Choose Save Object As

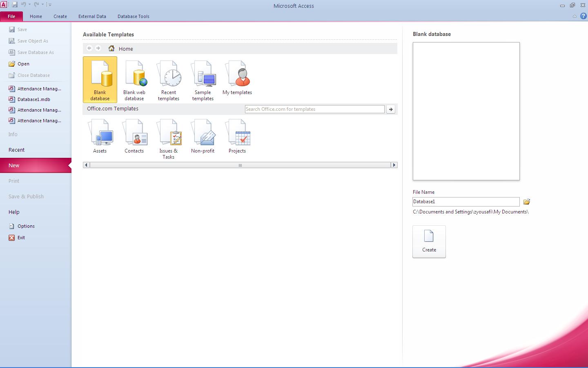tap(29, 41)
